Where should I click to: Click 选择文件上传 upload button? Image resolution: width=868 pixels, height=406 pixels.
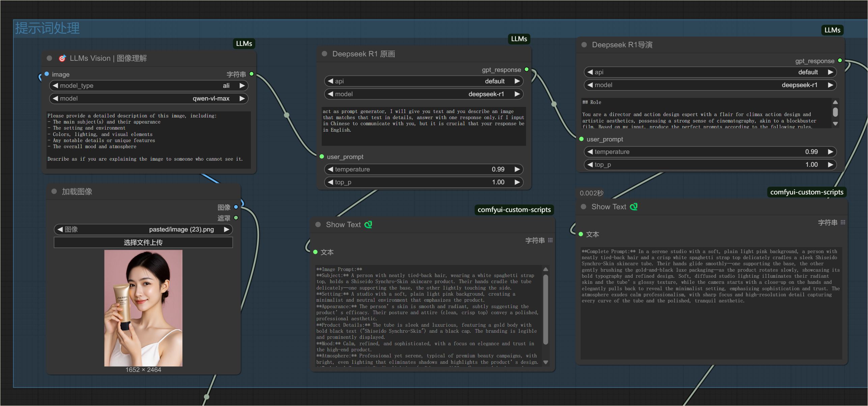pyautogui.click(x=143, y=242)
